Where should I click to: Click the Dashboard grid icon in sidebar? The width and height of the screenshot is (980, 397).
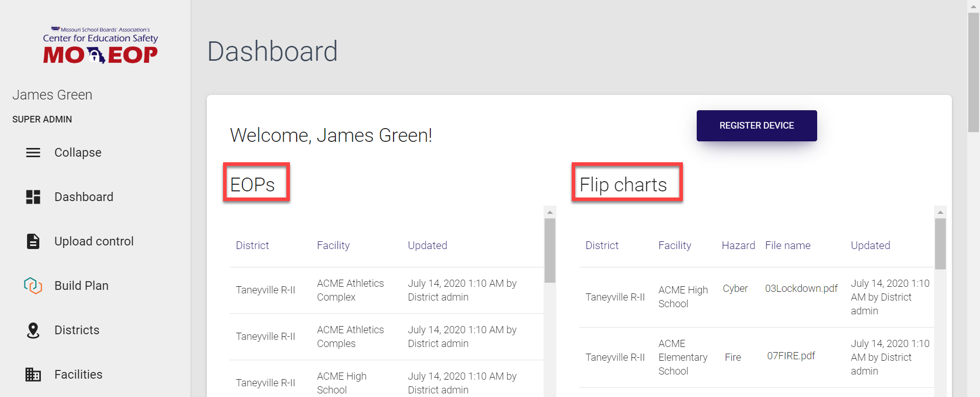tap(33, 197)
